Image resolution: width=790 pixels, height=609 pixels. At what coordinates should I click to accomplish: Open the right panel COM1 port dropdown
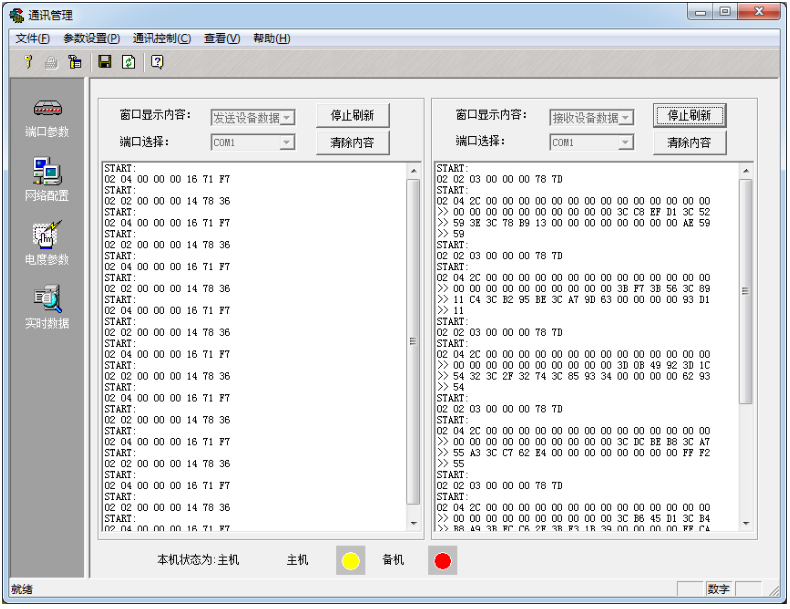click(x=625, y=143)
